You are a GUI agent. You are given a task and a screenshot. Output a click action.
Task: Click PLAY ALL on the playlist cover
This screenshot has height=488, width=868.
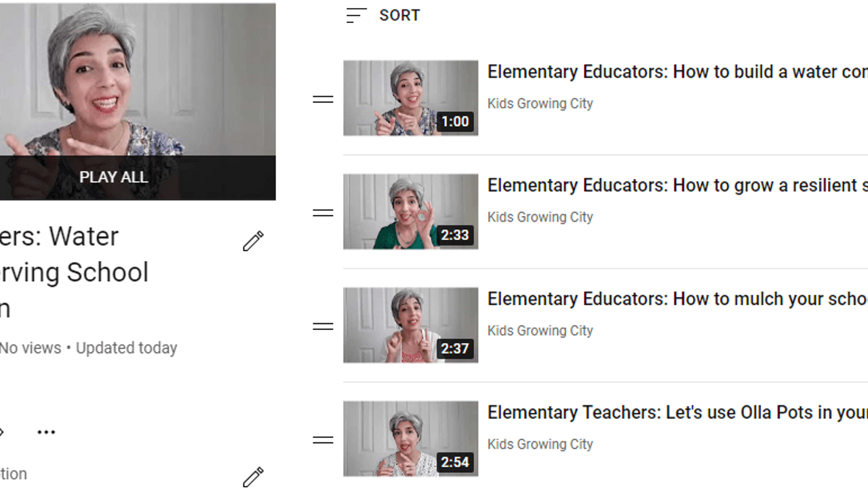click(113, 178)
